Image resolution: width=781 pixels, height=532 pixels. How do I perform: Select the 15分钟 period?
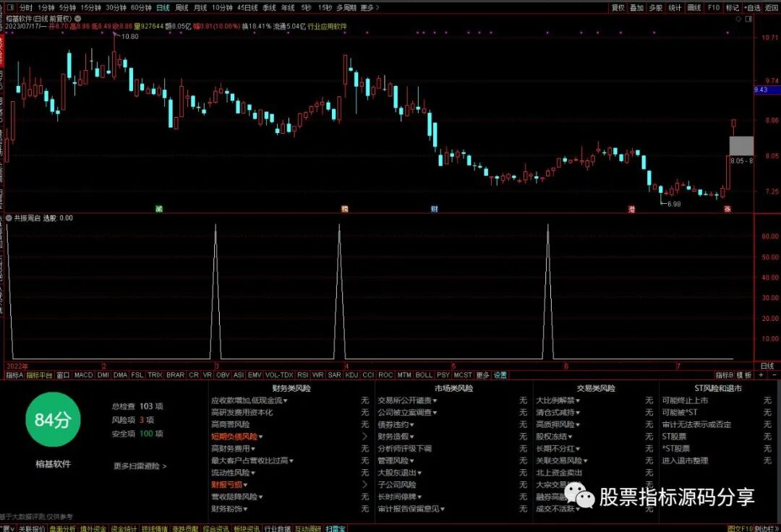[90, 7]
